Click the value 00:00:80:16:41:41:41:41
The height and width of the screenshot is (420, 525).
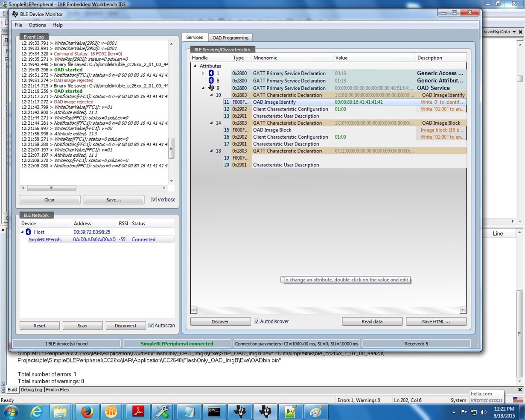pos(359,102)
